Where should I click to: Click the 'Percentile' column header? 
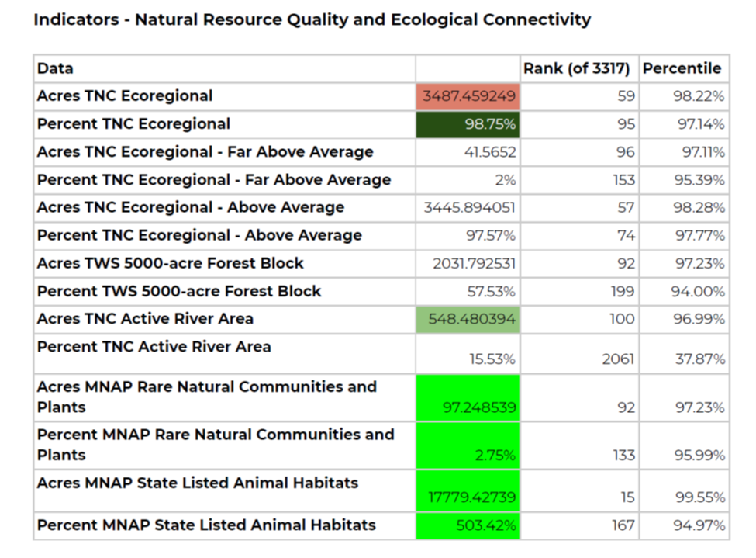pyautogui.click(x=682, y=68)
